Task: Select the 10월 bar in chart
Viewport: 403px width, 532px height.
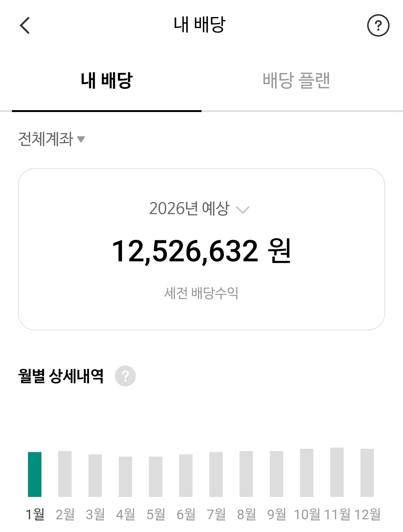Action: [307, 473]
